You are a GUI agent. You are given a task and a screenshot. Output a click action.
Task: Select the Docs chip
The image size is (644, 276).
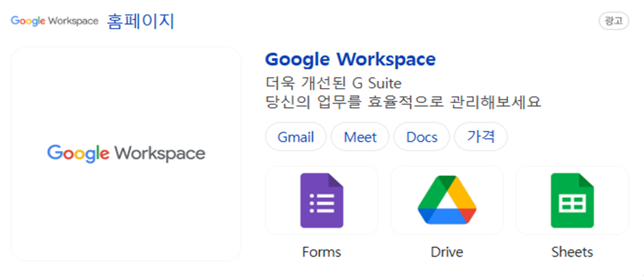[x=421, y=137]
